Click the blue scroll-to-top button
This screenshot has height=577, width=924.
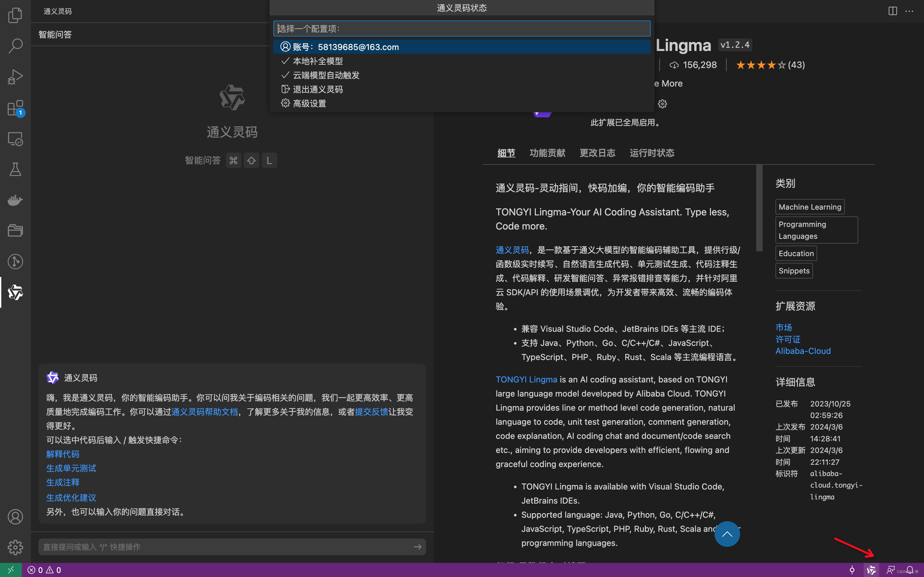coord(727,534)
